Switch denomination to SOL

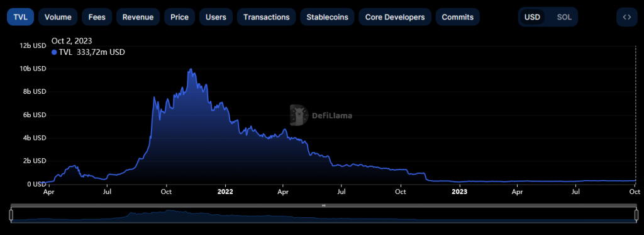(x=564, y=17)
